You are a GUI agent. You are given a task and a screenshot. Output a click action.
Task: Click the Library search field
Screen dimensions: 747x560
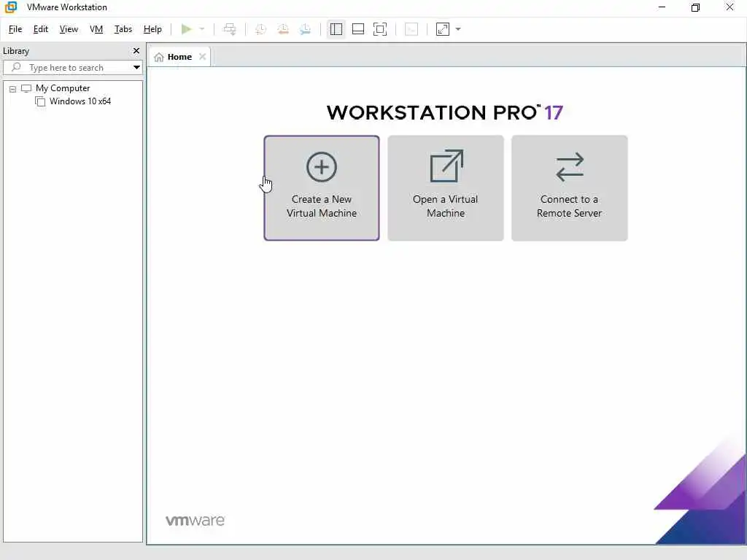73,68
